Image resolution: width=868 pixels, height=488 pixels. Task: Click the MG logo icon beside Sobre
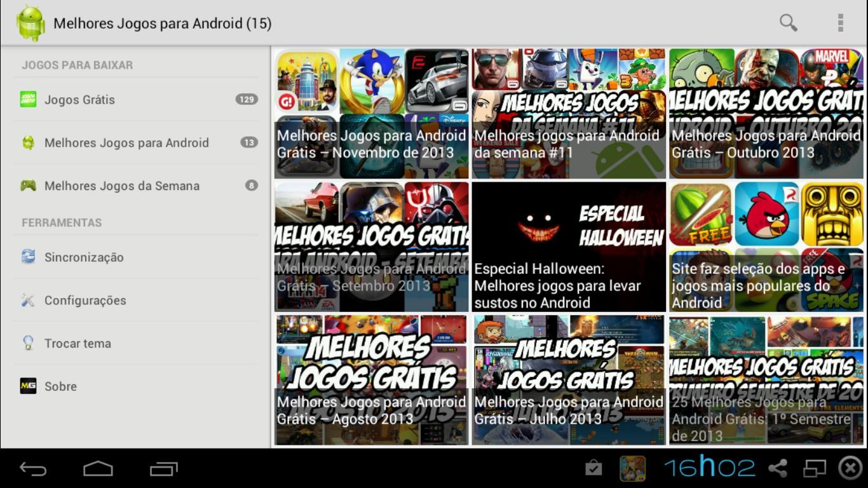28,386
